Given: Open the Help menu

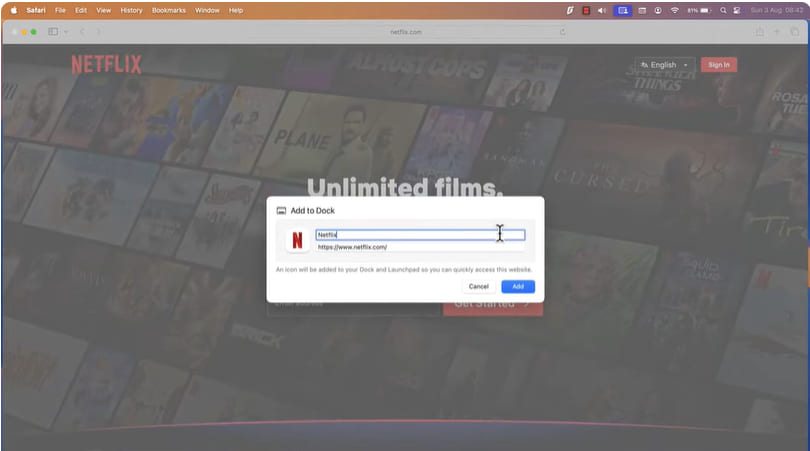Looking at the screenshot, I should [x=236, y=10].
